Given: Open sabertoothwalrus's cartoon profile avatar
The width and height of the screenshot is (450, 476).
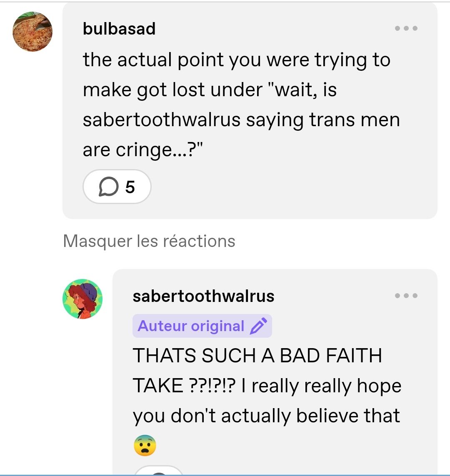Looking at the screenshot, I should pyautogui.click(x=82, y=299).
